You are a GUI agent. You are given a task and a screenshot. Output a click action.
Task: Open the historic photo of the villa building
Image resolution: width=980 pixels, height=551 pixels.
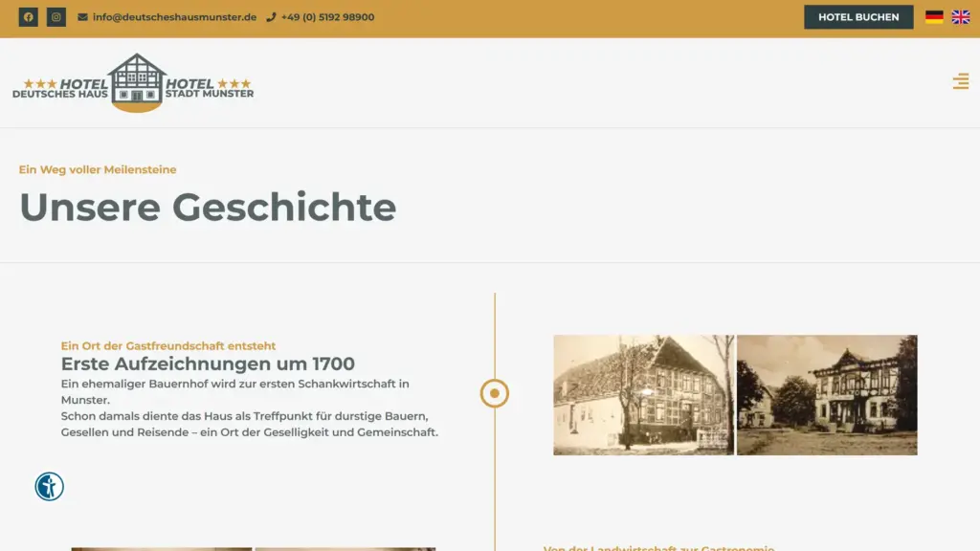(x=827, y=395)
